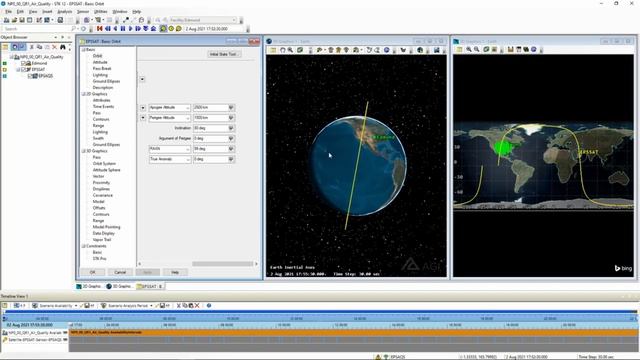The height and width of the screenshot is (360, 640).
Task: Click the red delete X in Timeline toolbar
Action: 197,305
